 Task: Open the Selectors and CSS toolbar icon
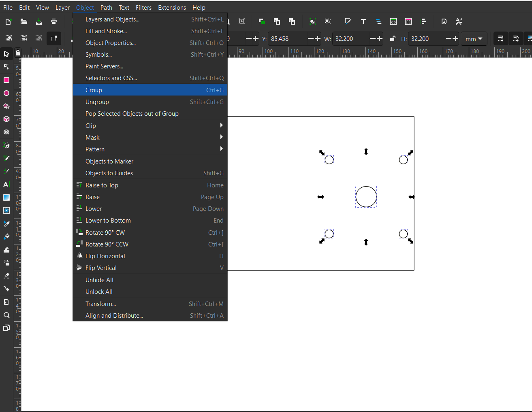pos(408,22)
